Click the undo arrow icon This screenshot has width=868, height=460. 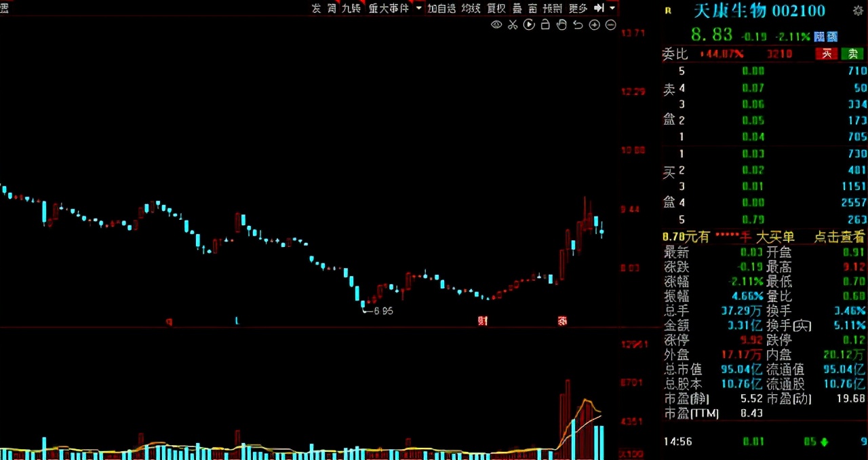coord(578,25)
